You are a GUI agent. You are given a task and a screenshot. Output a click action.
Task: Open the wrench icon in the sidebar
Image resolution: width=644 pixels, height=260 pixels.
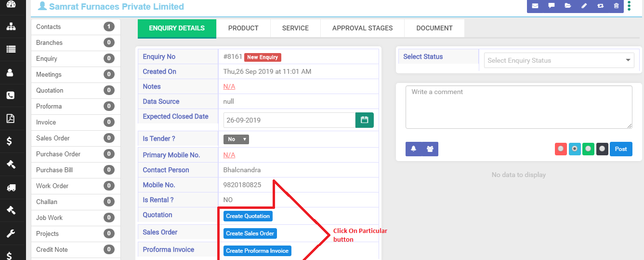(x=11, y=233)
